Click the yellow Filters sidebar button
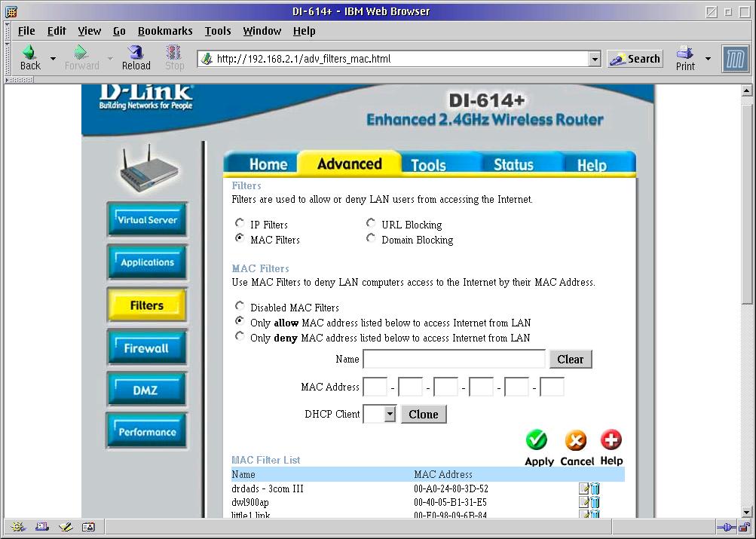Screen dimensions: 756x539 coord(147,305)
